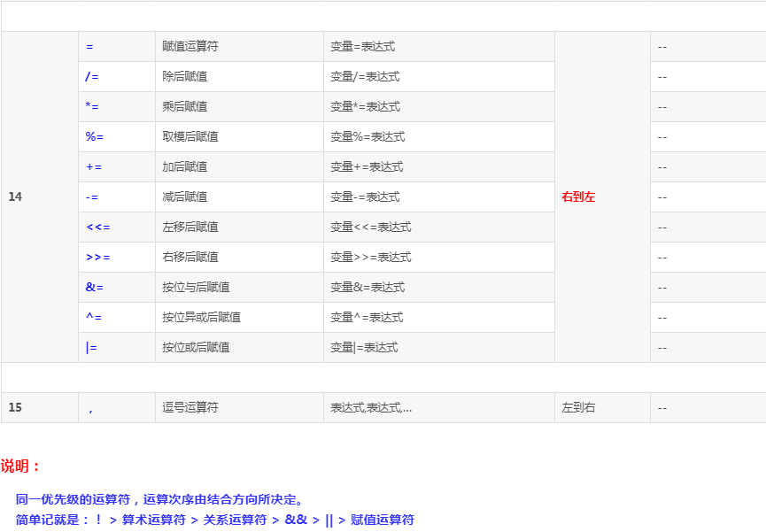Image resolution: width=766 pixels, height=532 pixels.
Task: Click the cell 变量^=表达式
Action: [x=439, y=318]
